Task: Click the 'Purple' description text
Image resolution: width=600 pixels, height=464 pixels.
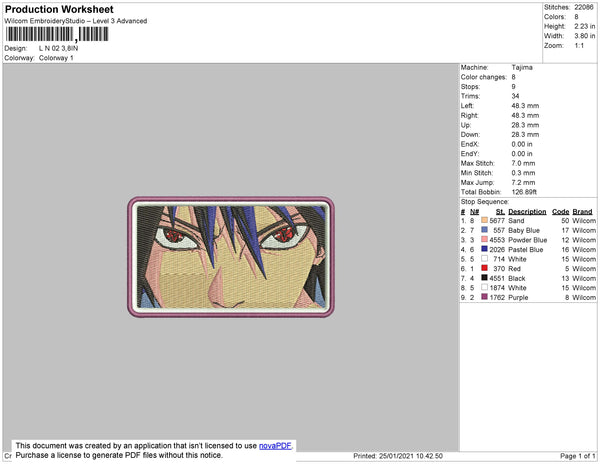Action: click(x=518, y=297)
